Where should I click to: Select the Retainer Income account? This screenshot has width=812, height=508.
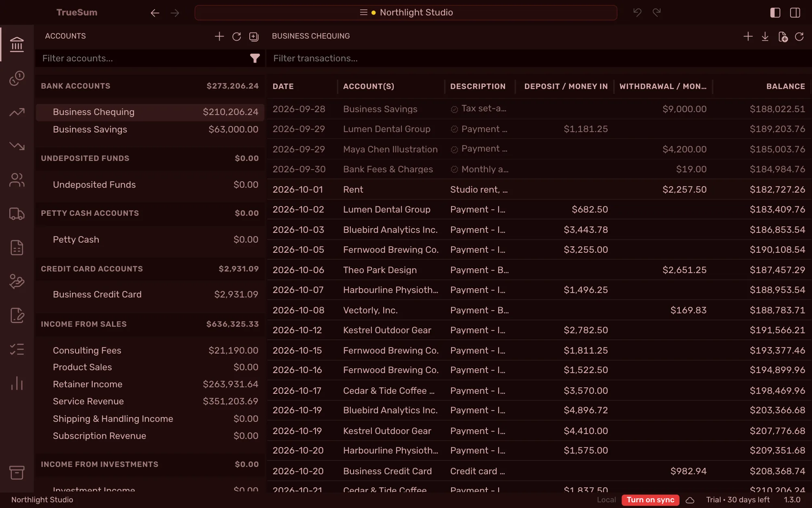[150, 384]
